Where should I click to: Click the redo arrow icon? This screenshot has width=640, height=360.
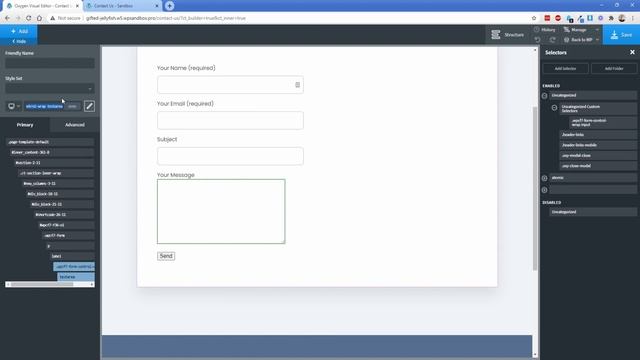(x=552, y=40)
